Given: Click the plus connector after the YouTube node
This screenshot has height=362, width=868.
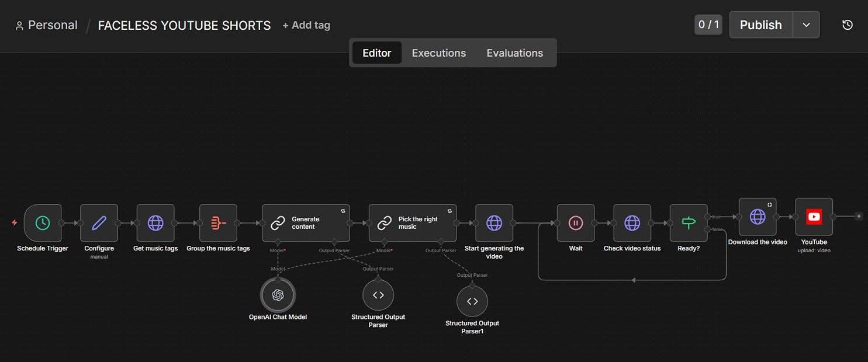Looking at the screenshot, I should click(859, 216).
